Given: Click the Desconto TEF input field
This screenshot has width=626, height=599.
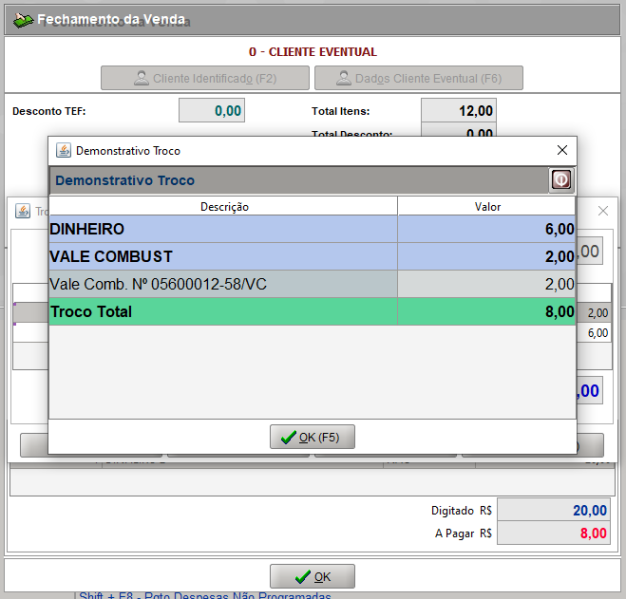Looking at the screenshot, I should (211, 111).
